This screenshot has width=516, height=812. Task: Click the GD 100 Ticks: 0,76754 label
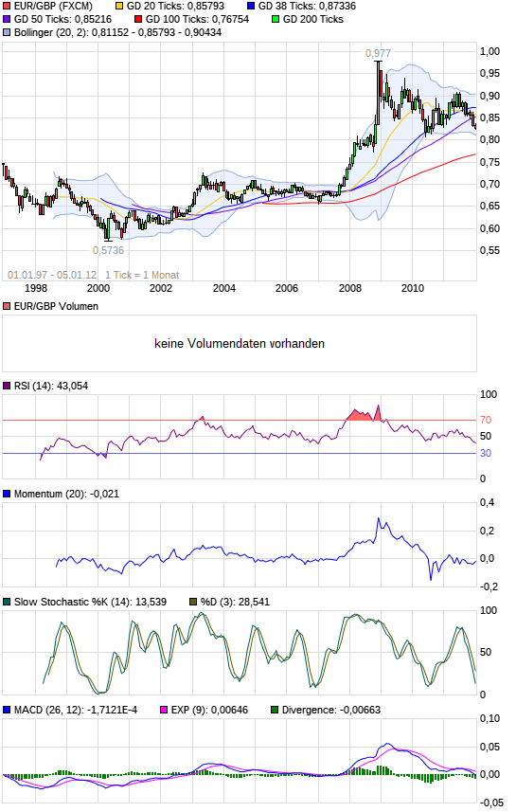(x=197, y=19)
